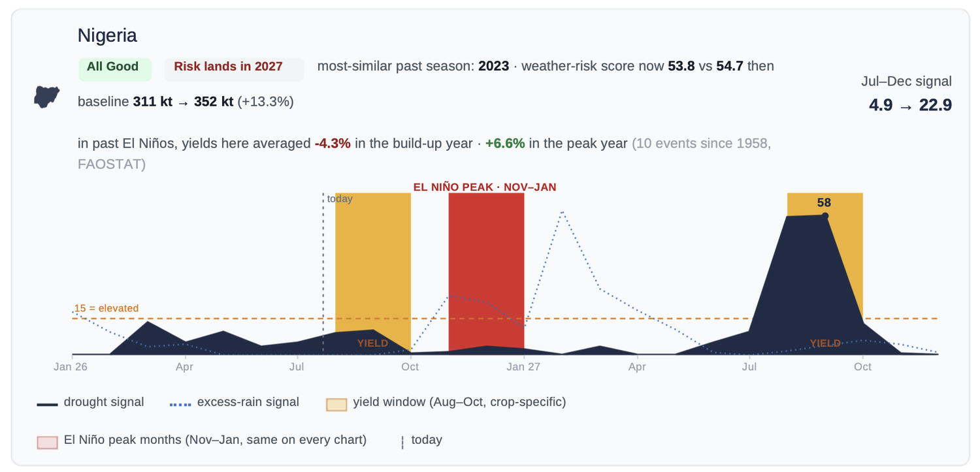Click the excess-rain dotted legend icon
980x472 pixels.
[x=180, y=405]
